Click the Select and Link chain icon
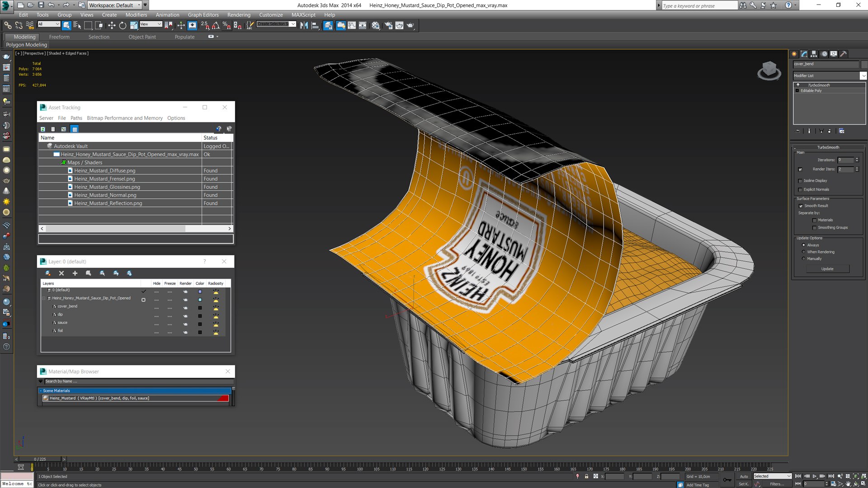868x488 pixels. coord(8,26)
